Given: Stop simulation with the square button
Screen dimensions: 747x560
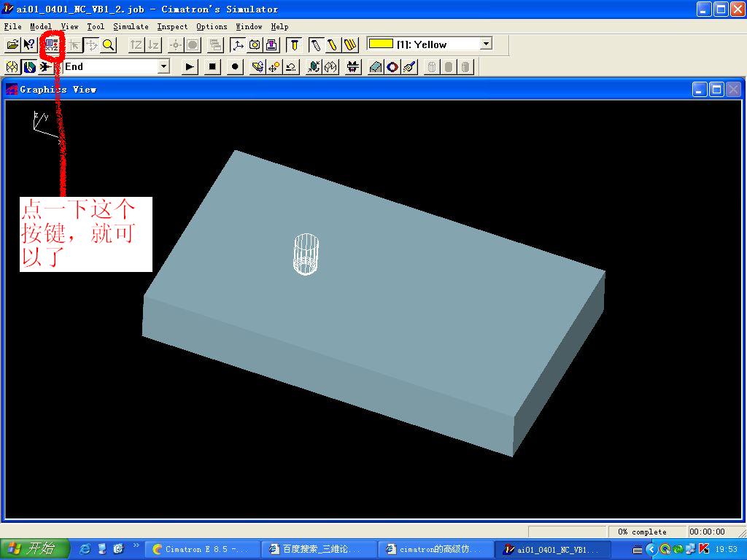Looking at the screenshot, I should (212, 66).
